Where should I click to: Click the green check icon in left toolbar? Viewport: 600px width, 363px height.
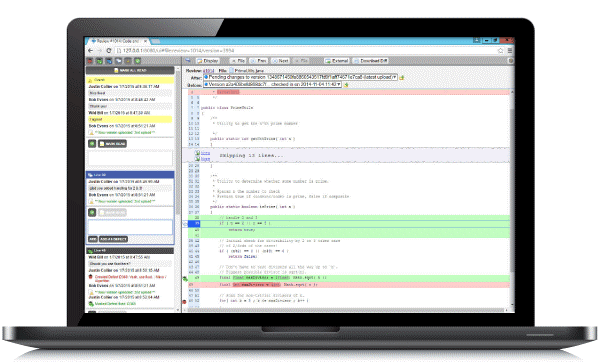pyautogui.click(x=138, y=61)
